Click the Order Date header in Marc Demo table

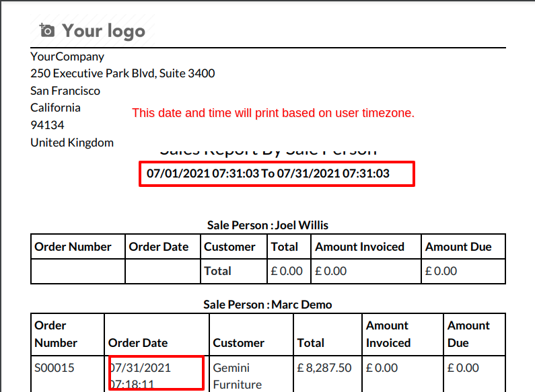(138, 342)
